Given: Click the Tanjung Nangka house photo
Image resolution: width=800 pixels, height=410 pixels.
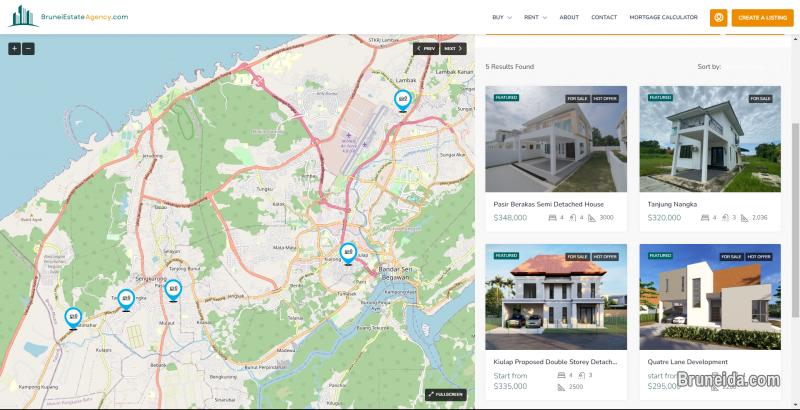Looking at the screenshot, I should 710,139.
